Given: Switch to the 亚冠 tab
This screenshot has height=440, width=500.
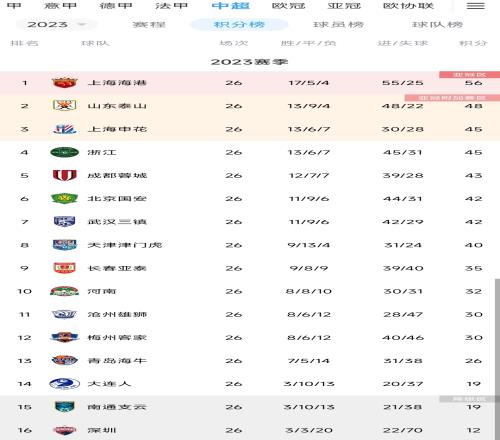Looking at the screenshot, I should [x=344, y=6].
